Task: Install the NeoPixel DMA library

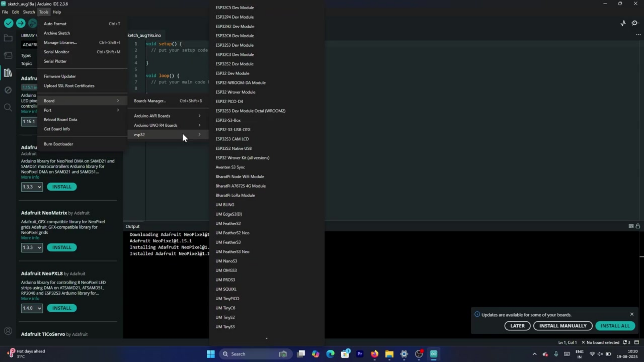Action: (x=62, y=187)
